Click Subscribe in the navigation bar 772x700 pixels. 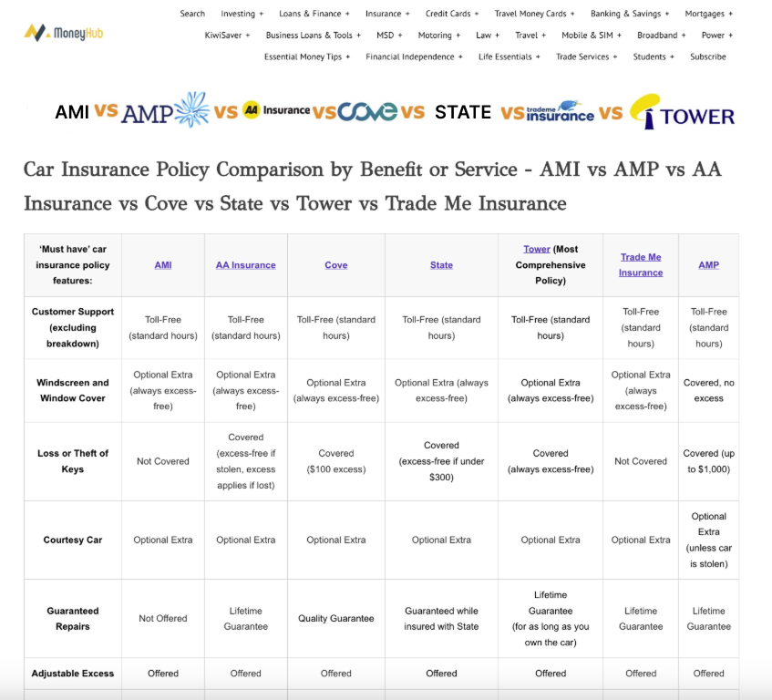click(x=707, y=57)
